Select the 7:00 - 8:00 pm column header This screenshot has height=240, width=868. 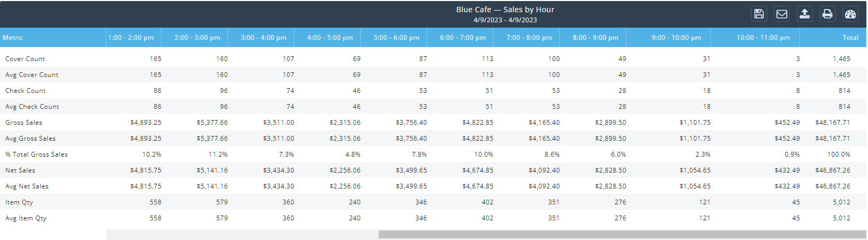[x=529, y=38]
